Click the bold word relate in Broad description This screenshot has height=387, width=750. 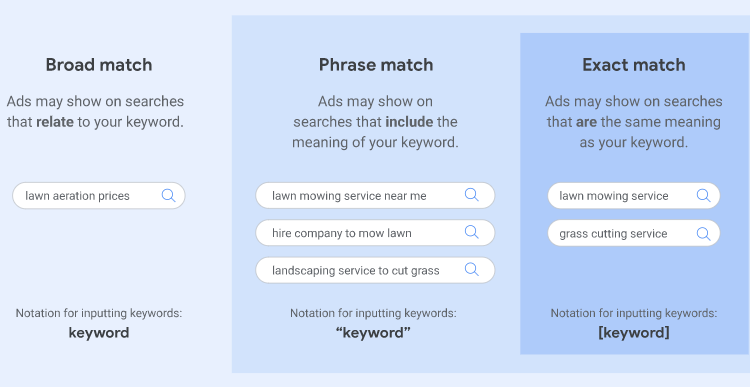55,122
